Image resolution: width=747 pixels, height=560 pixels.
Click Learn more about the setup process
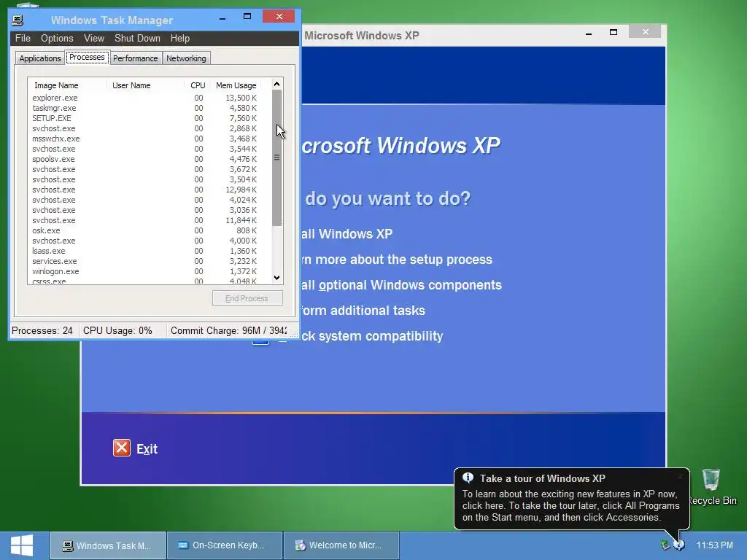coord(397,260)
